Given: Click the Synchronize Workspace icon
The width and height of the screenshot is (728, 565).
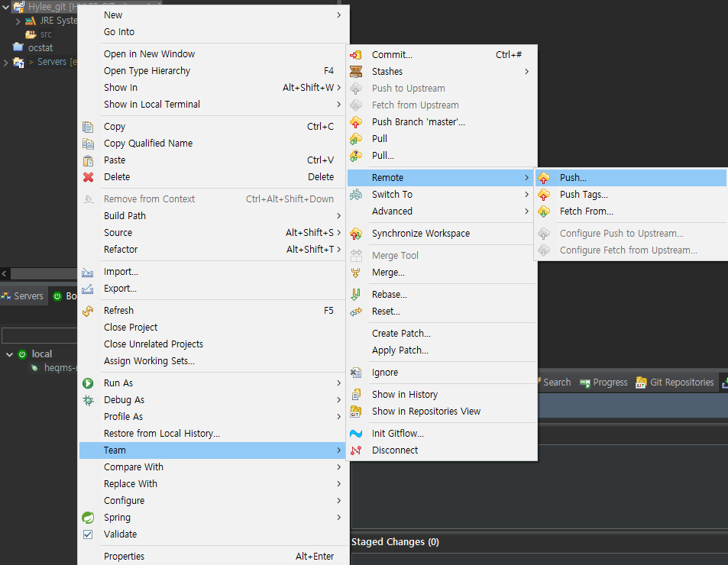Looking at the screenshot, I should [x=356, y=234].
